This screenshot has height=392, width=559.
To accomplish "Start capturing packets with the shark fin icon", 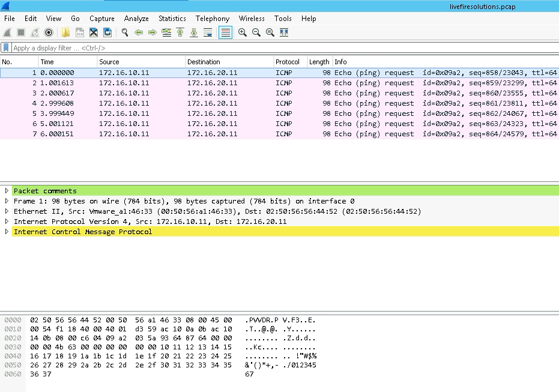I will 7,33.
